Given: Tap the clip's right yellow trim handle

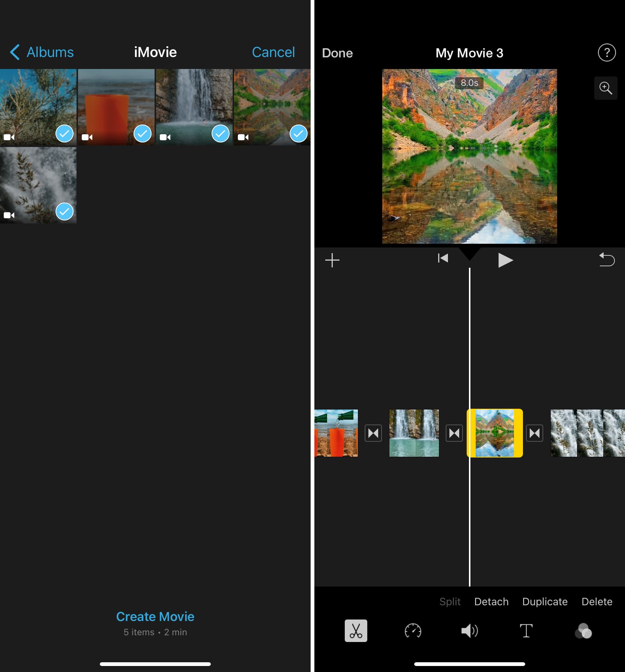Looking at the screenshot, I should (518, 433).
